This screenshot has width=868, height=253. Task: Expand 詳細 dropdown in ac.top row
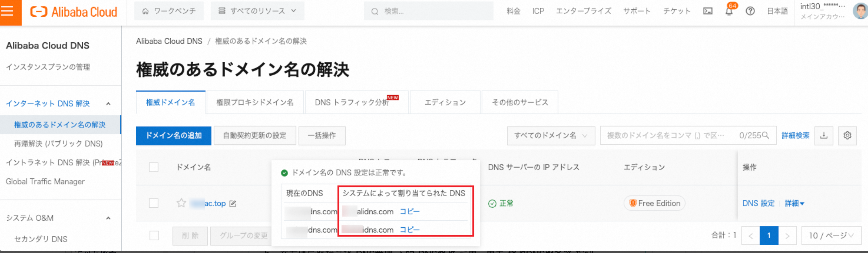tap(795, 203)
